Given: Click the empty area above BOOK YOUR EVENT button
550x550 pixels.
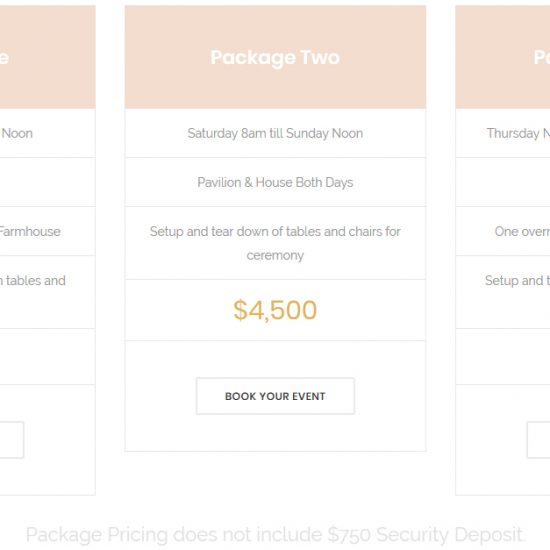Looking at the screenshot, I should [x=275, y=359].
